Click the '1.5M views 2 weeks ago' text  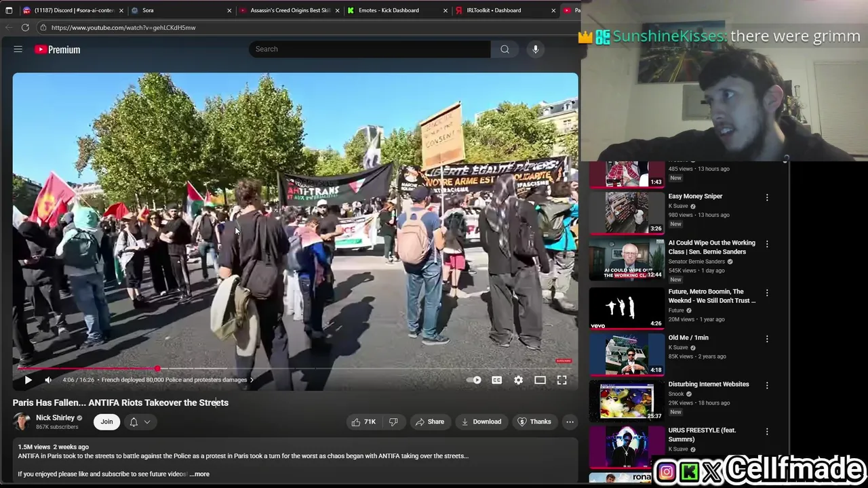[54, 447]
